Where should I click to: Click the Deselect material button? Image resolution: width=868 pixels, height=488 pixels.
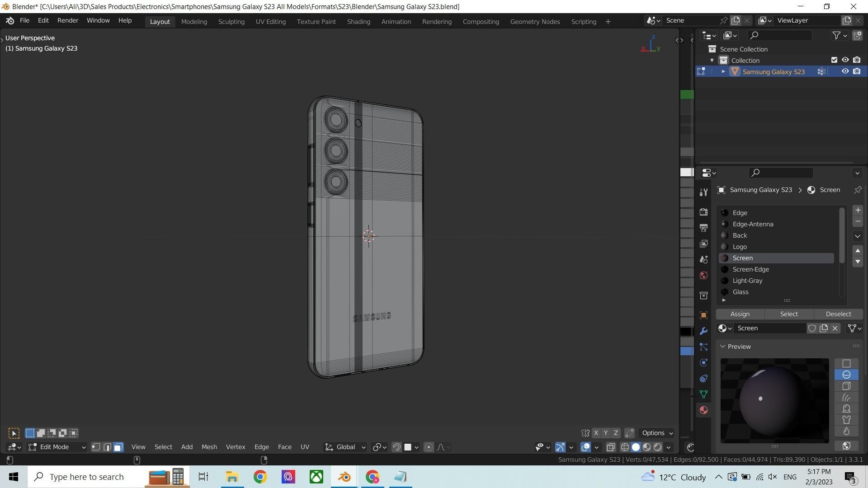(838, 314)
